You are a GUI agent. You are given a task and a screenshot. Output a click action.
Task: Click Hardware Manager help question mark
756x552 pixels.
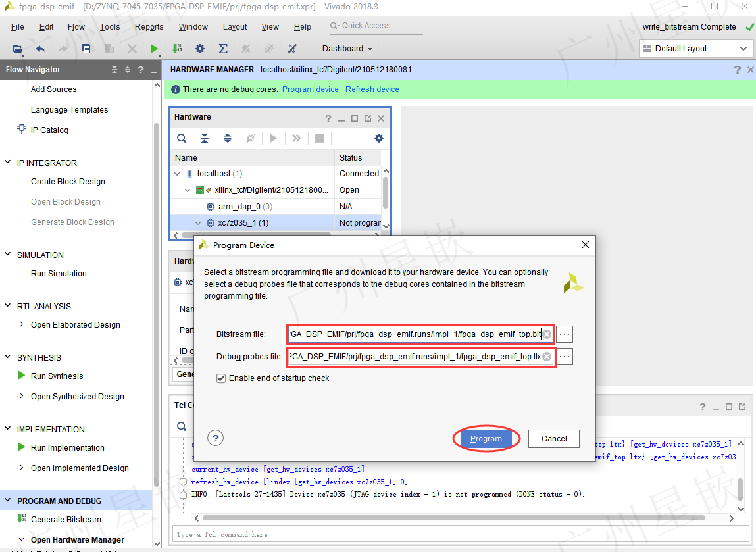pos(737,70)
